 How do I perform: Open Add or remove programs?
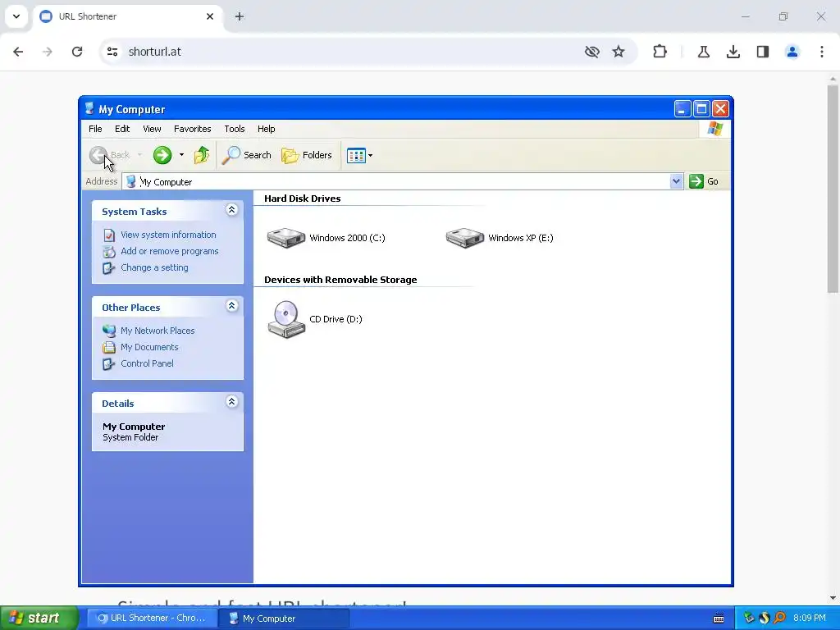(x=169, y=251)
